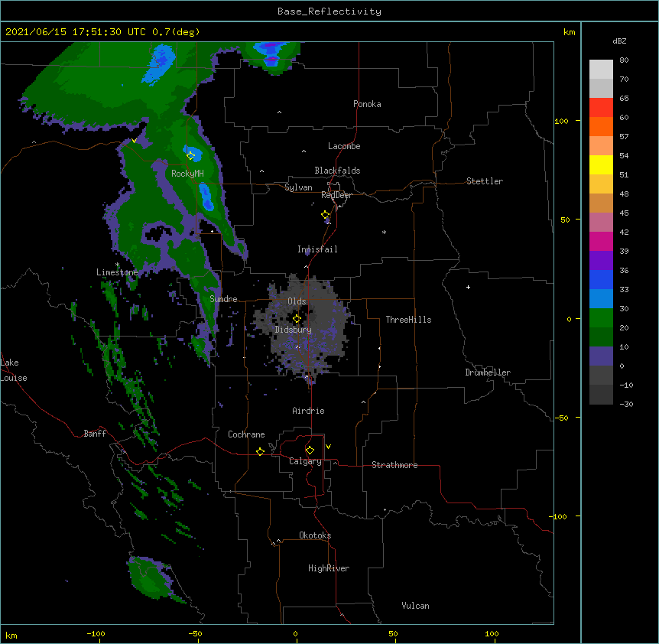
Task: Click the Lacombe city label
Action: pos(344,146)
